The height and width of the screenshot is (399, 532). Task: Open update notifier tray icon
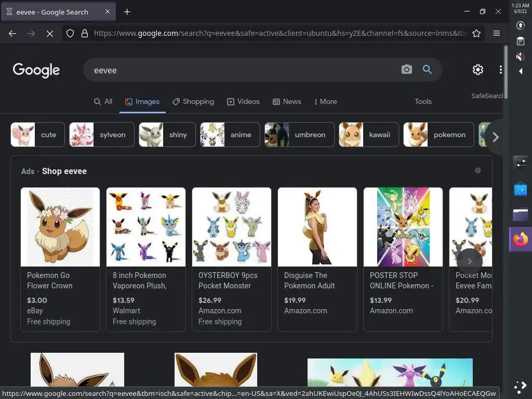(520, 25)
